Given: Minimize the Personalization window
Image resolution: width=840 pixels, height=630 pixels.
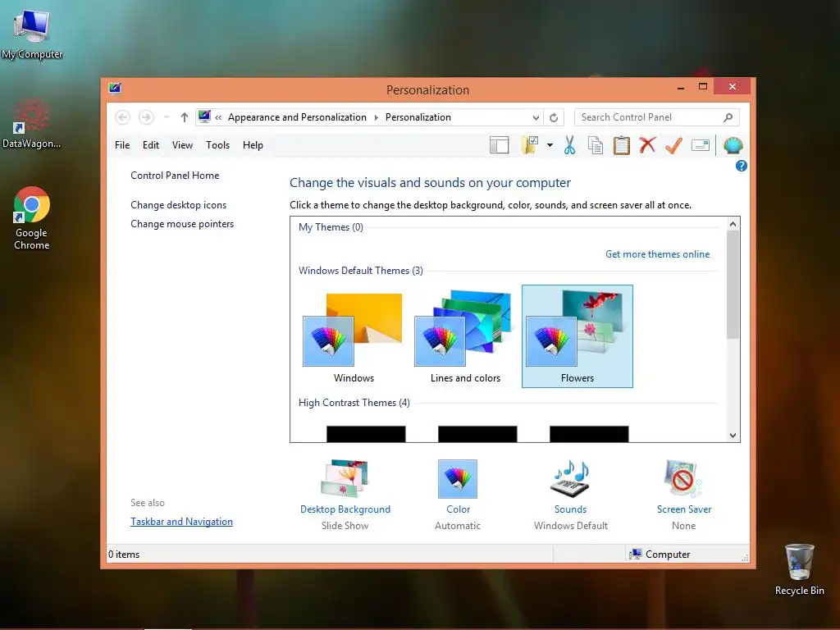Looking at the screenshot, I should 680,87.
